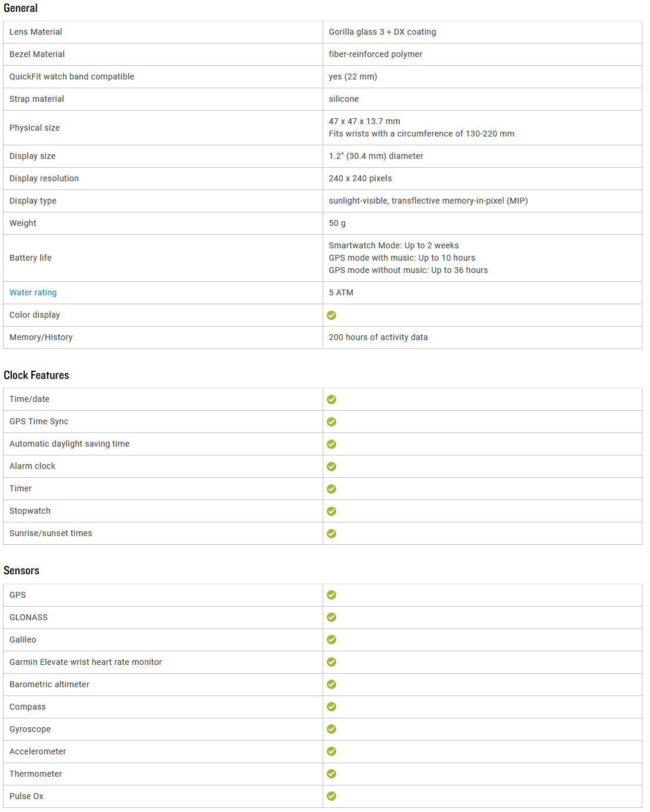
Task: Click the Color display checkmark icon
Action: point(331,315)
